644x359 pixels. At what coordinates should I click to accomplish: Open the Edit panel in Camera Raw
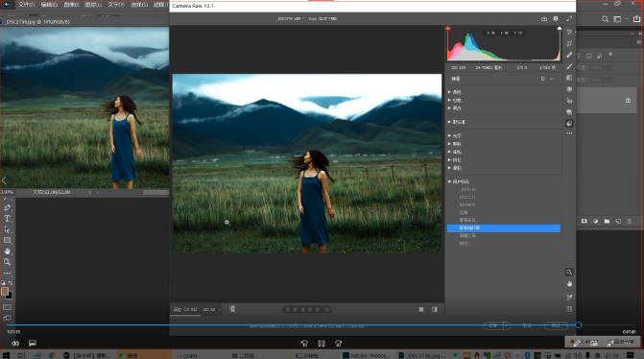click(x=569, y=32)
